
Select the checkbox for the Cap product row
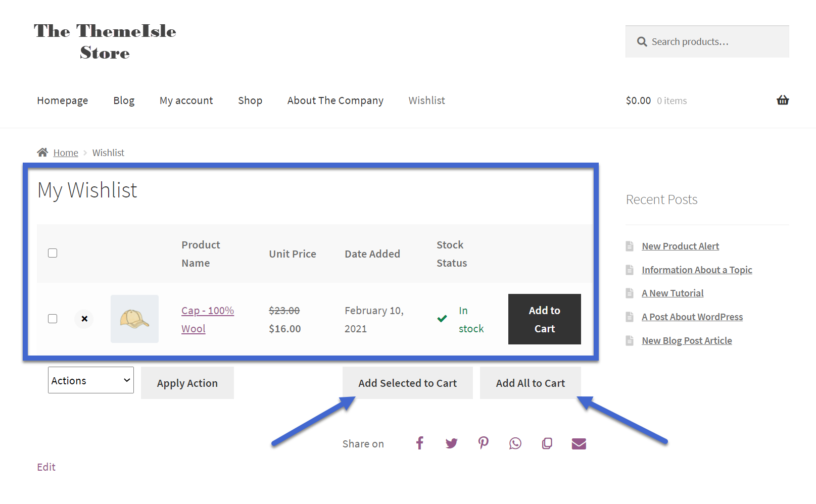pos(53,319)
